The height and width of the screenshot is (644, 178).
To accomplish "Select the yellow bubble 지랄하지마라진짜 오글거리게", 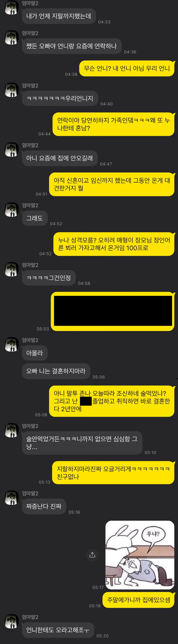I will [113, 472].
